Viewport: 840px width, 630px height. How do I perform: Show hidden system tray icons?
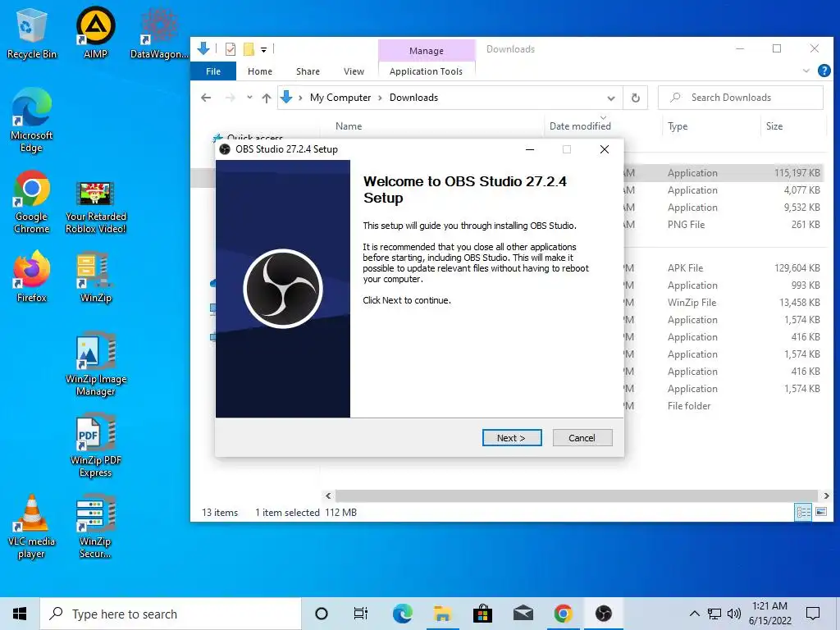pyautogui.click(x=694, y=614)
